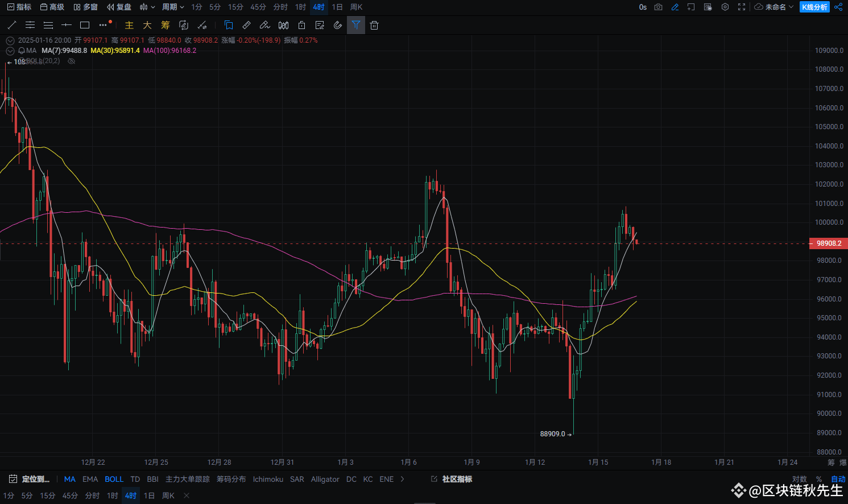
Task: Select the ruler measure tool
Action: [247, 25]
